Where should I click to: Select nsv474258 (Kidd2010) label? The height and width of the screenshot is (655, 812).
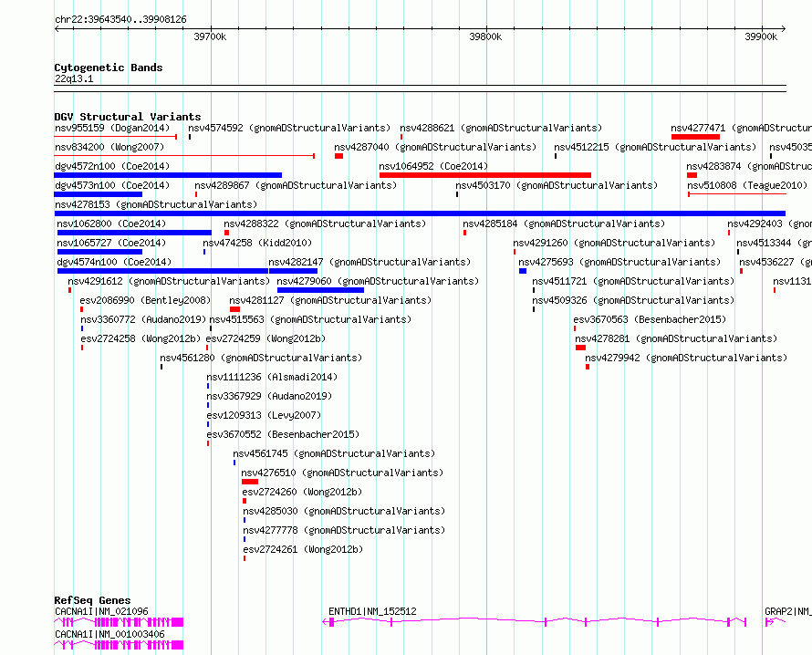[x=257, y=243]
